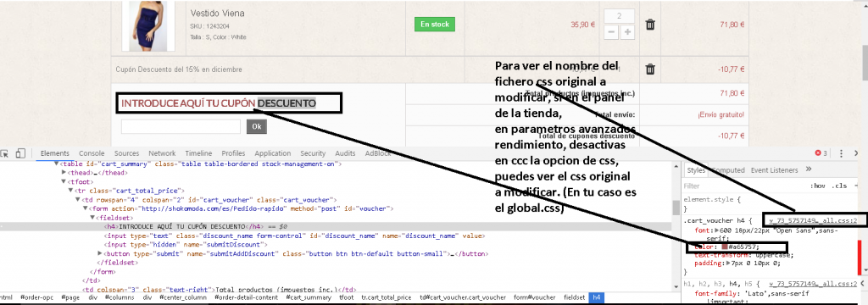Click the text-transform: uppercase declaration

pos(744,255)
